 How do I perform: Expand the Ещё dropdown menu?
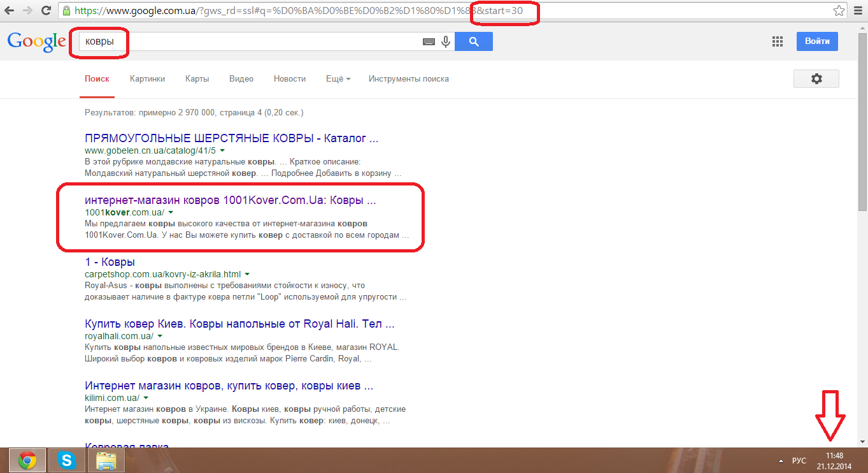point(338,79)
